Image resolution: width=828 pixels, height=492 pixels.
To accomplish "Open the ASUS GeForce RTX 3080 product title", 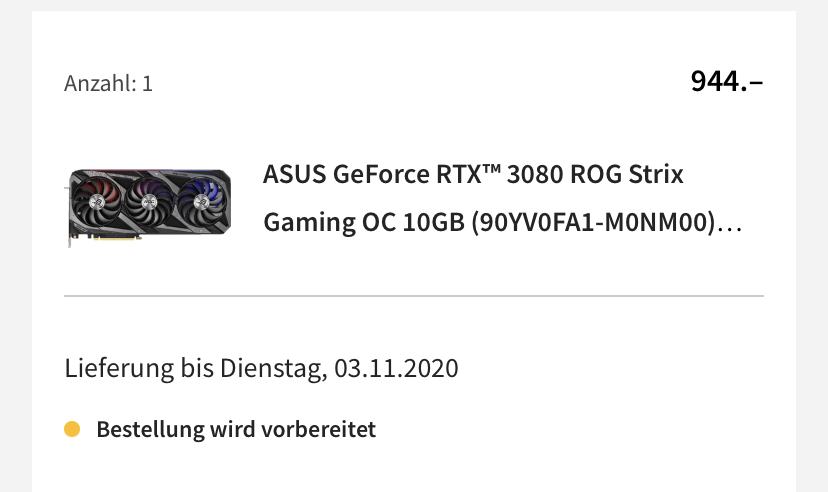I will pyautogui.click(x=473, y=175).
